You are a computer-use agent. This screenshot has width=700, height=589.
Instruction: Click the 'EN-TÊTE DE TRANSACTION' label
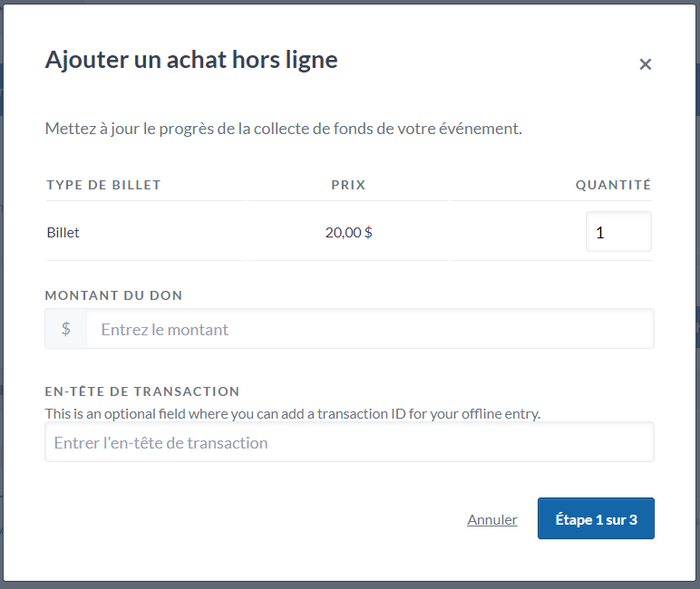(x=141, y=391)
